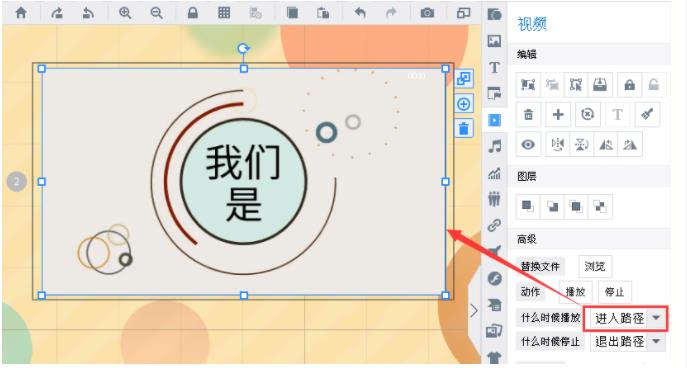
Task: Flip the object vertically
Action: (581, 144)
